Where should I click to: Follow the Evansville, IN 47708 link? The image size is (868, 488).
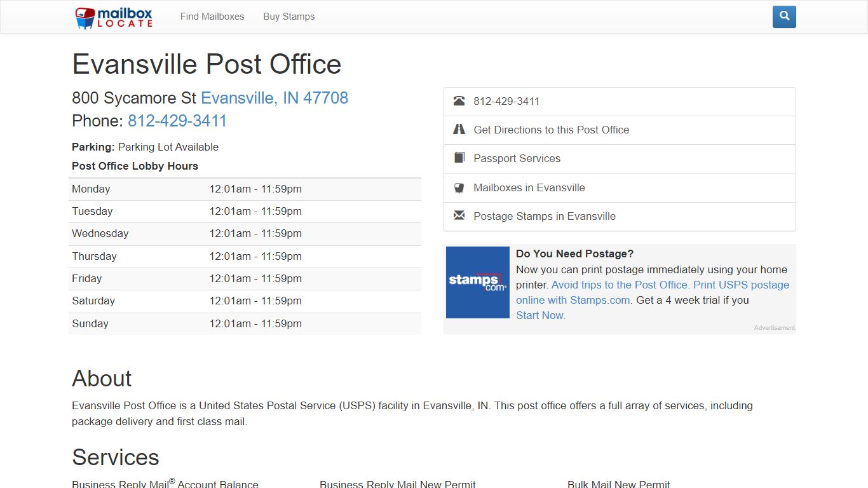(x=275, y=98)
